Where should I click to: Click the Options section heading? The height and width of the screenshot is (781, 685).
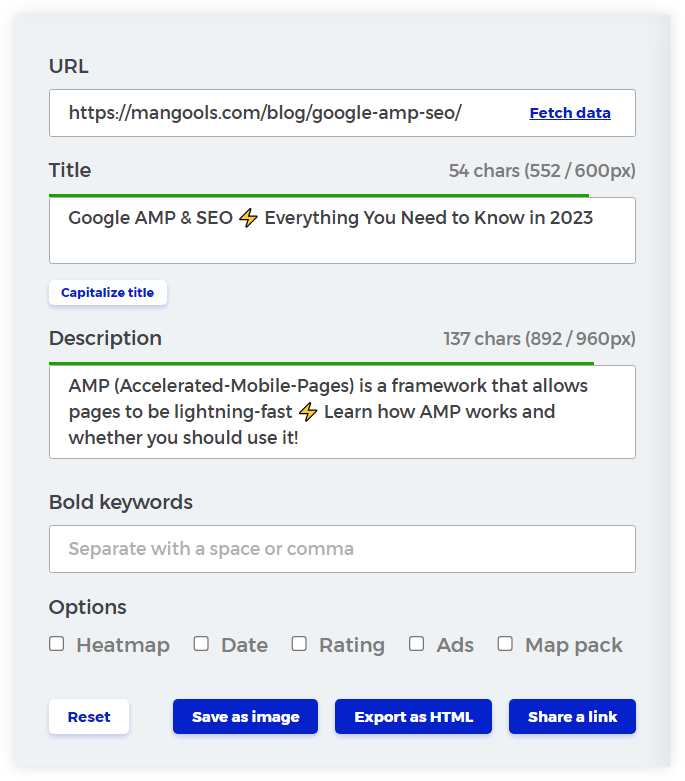coord(88,607)
